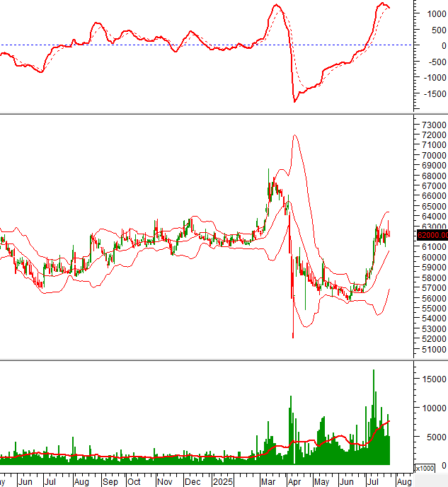448x487 pixels.
Task: Select the 68000 price axis label
Action: [x=434, y=176]
